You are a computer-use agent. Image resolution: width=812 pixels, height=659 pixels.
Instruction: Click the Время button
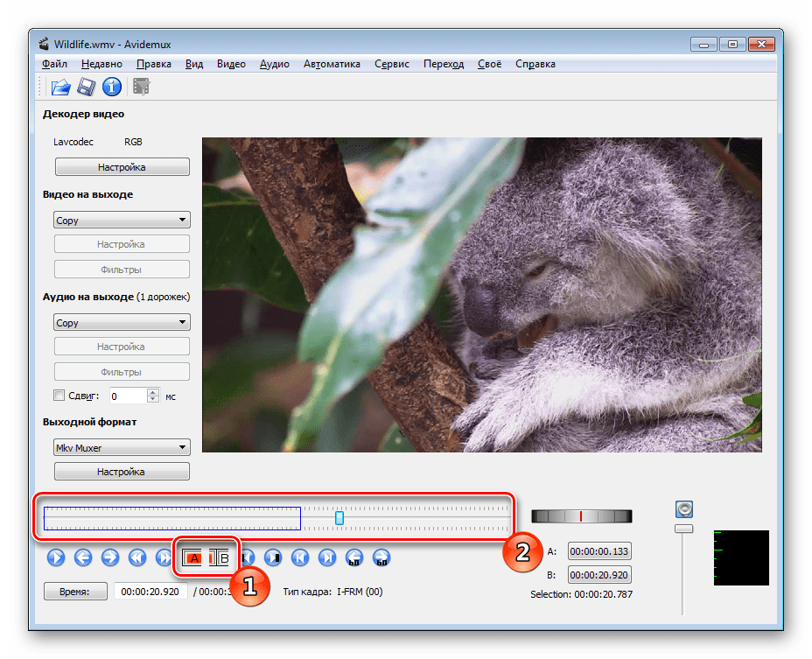click(75, 592)
